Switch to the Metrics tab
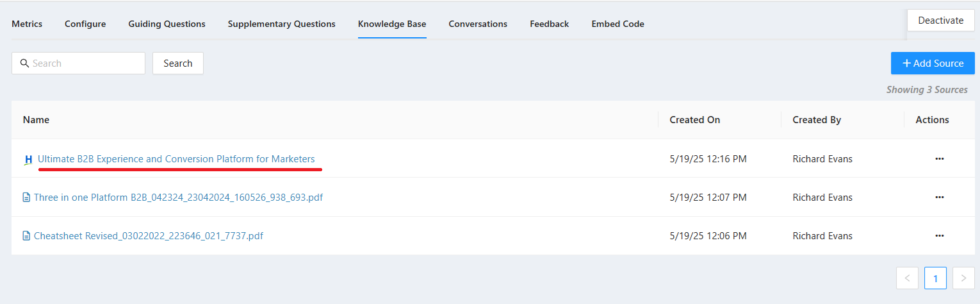The height and width of the screenshot is (304, 980). [27, 24]
